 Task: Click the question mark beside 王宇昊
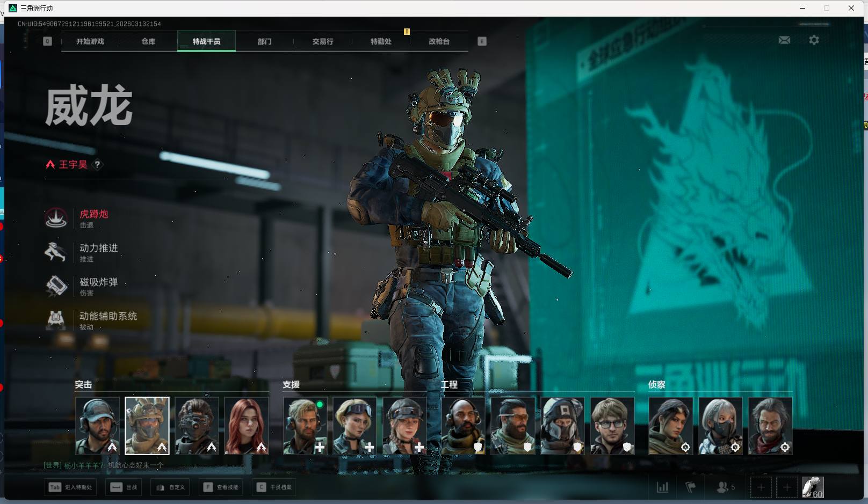pyautogui.click(x=97, y=165)
